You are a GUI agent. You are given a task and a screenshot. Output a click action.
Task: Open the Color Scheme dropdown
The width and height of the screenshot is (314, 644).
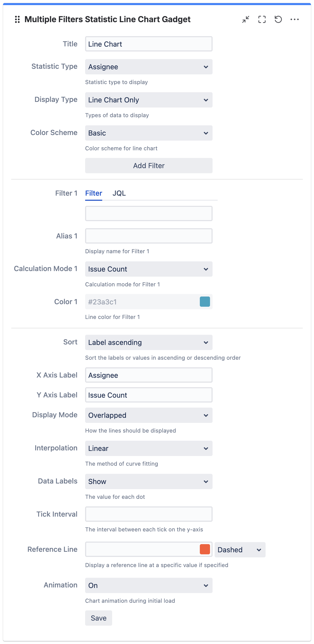pos(149,133)
